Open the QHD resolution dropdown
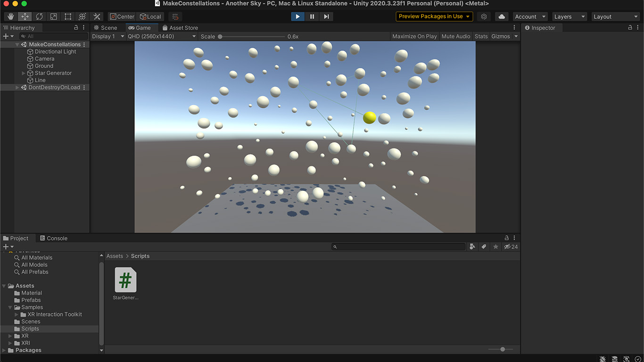644x362 pixels. pyautogui.click(x=162, y=36)
